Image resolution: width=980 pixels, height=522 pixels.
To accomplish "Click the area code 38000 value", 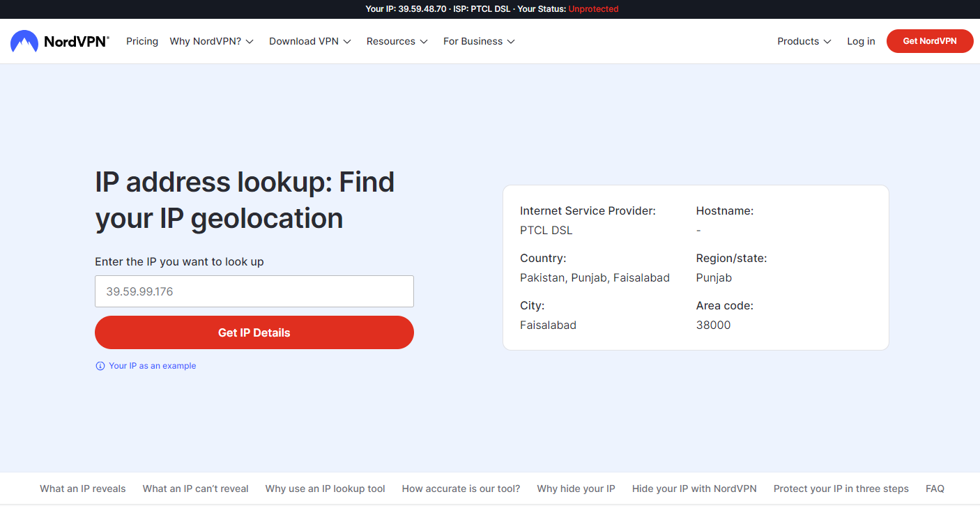I will [713, 325].
